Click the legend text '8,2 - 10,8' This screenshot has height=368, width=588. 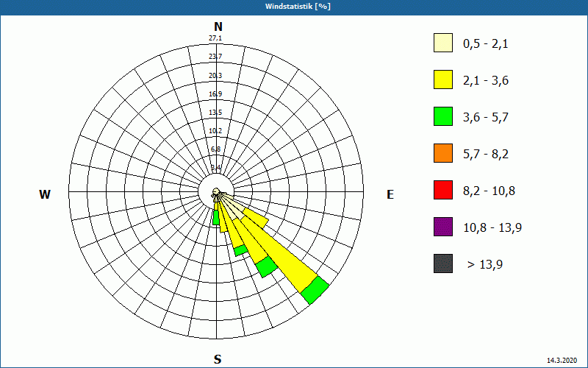pos(489,191)
